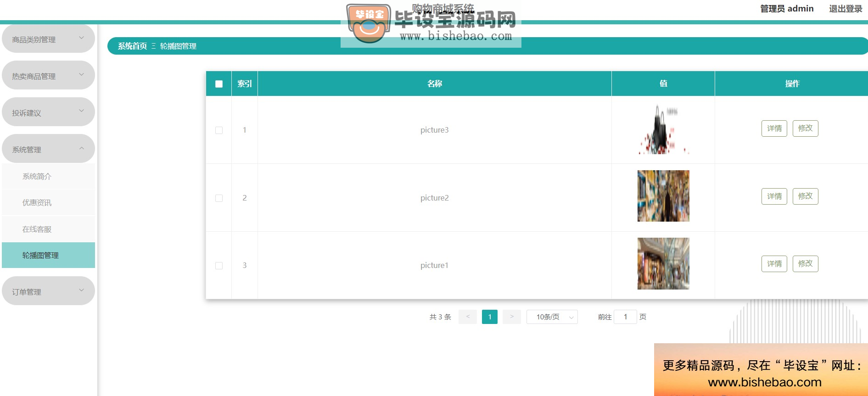Click the picture1 name cell
Image resolution: width=868 pixels, height=396 pixels.
point(435,265)
